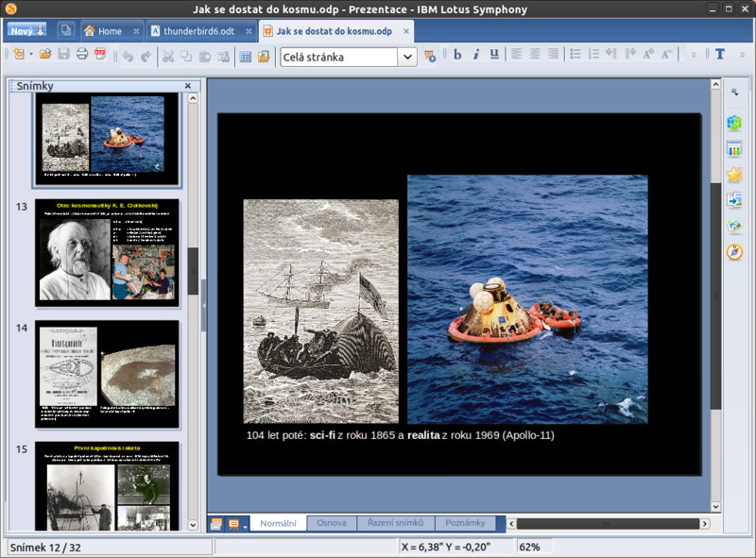This screenshot has width=756, height=558.
Task: Toggle underline formatting
Action: [x=494, y=55]
